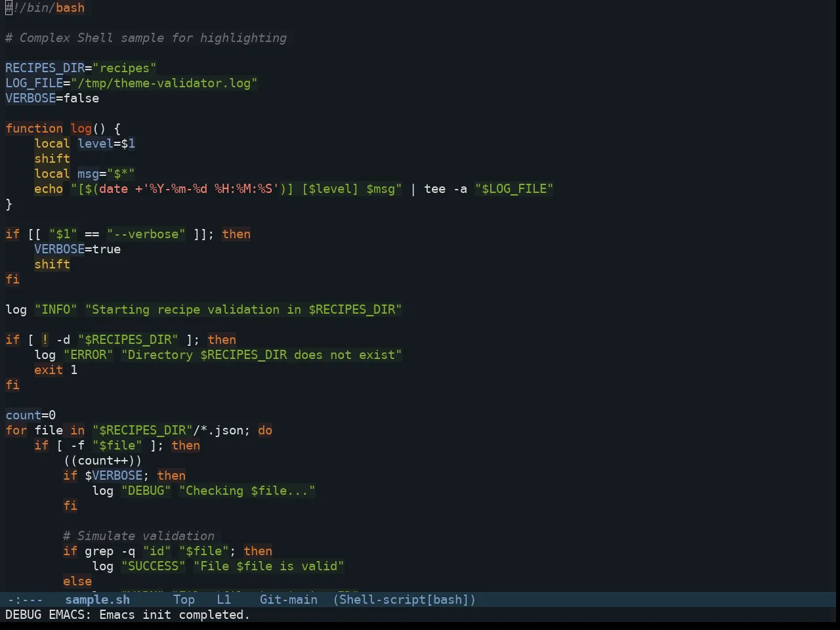Click the "Starting recipe validation" log string
The image size is (840, 630).
click(243, 310)
